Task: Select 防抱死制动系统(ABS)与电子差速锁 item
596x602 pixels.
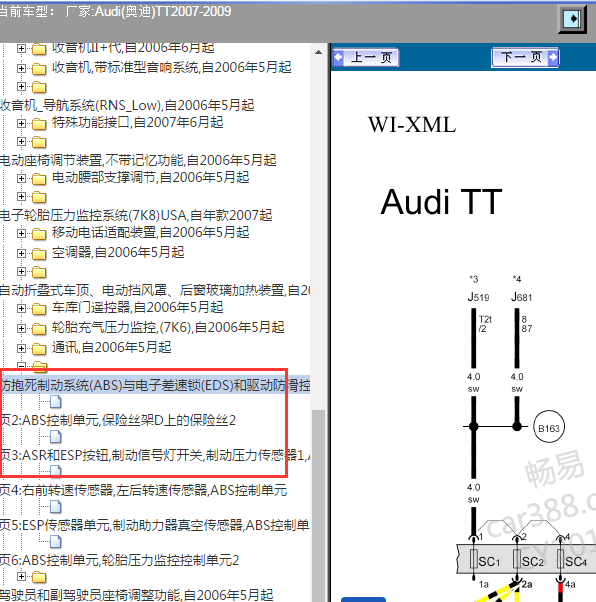Action: pos(155,385)
